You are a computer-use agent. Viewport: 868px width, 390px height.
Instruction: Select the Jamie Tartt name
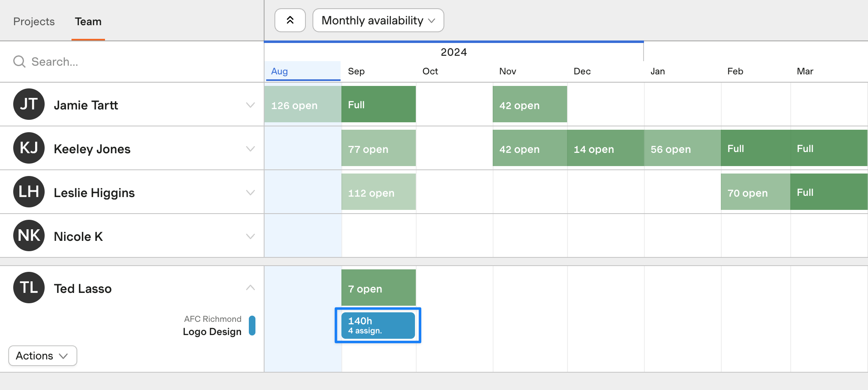(x=86, y=105)
